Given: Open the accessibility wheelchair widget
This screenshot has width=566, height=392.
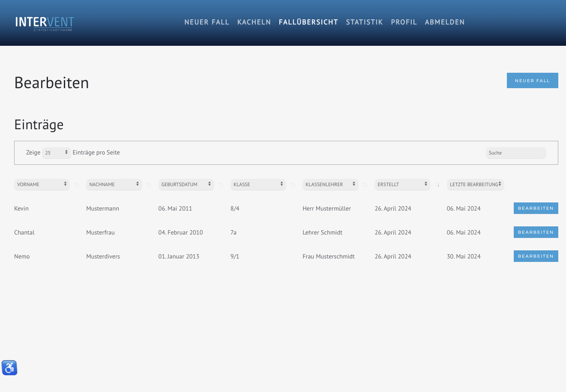Looking at the screenshot, I should point(9,368).
